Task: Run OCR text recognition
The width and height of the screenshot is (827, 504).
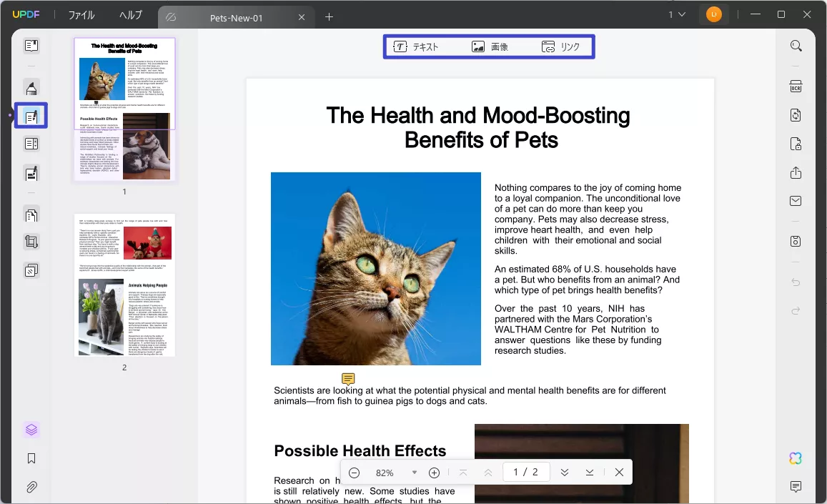Action: click(796, 87)
